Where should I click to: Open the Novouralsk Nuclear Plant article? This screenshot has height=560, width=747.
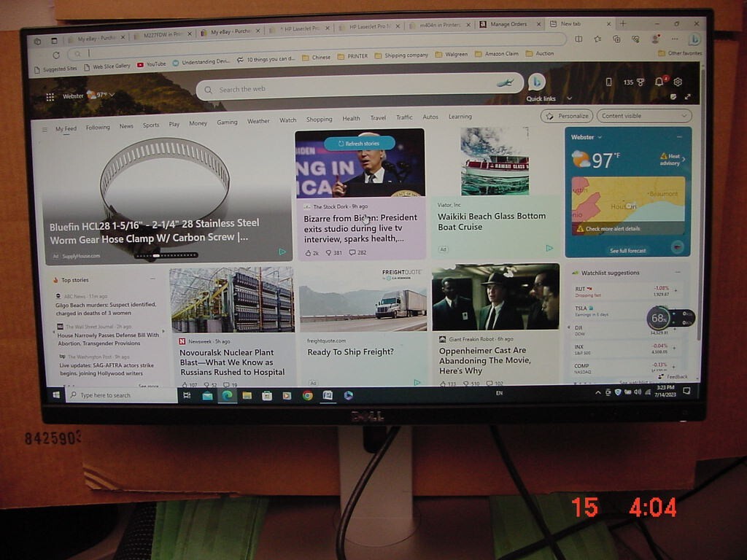233,362
